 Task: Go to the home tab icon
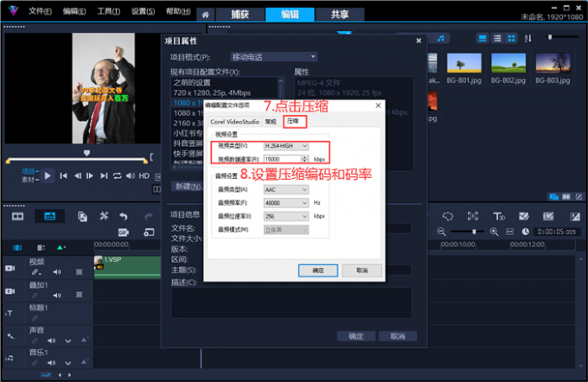[x=206, y=15]
